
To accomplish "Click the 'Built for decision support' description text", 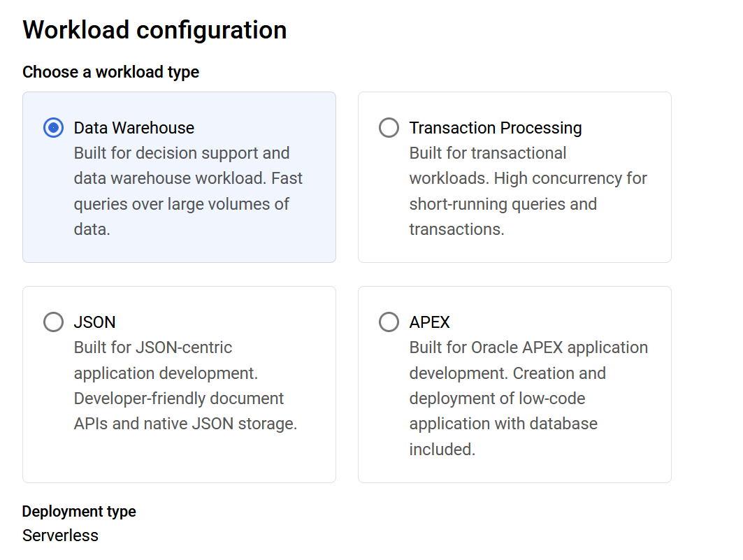I will click(x=188, y=191).
